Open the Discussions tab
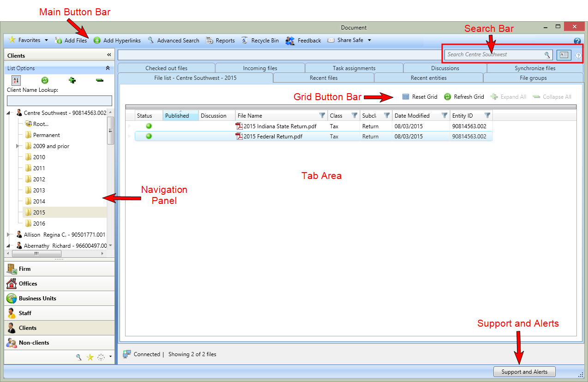Screen dimensions: 588x382 (444, 68)
